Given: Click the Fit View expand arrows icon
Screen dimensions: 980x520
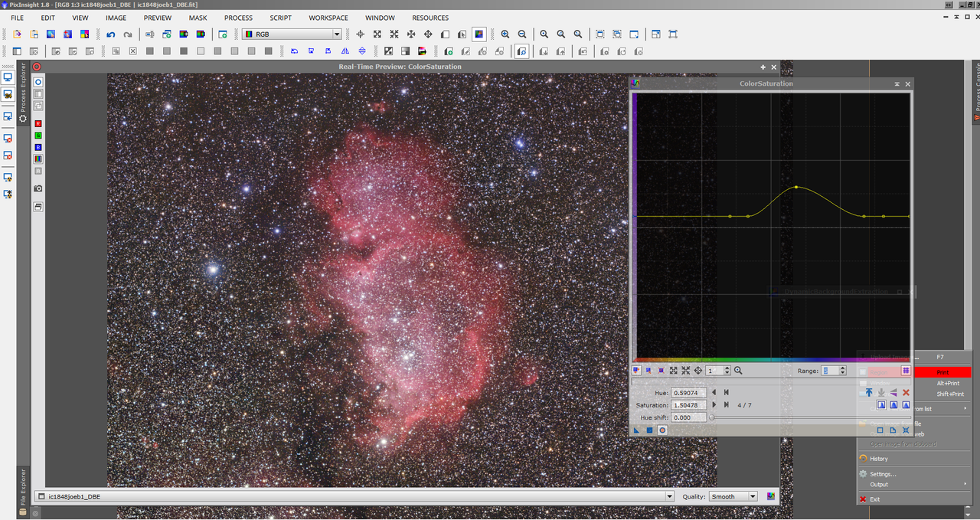Looking at the screenshot, I should 377,34.
